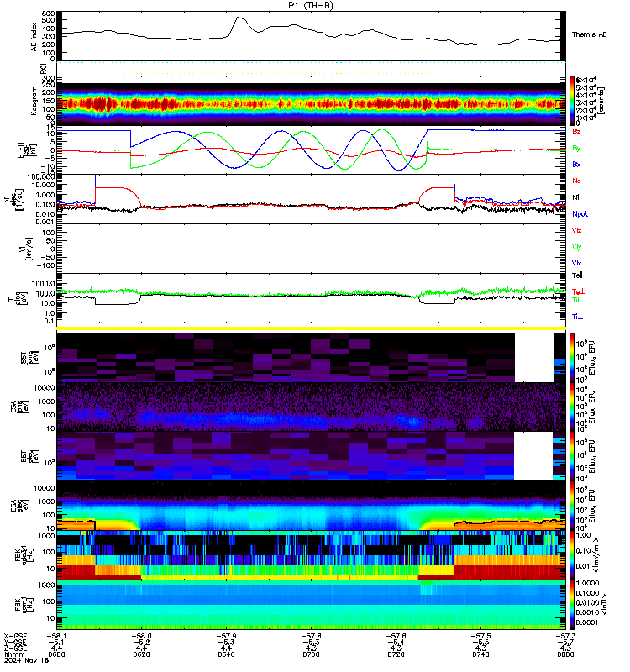Screen dimensions: 630x672
Task: Click the 2024 Nov 16 date label
Action: click(x=27, y=660)
